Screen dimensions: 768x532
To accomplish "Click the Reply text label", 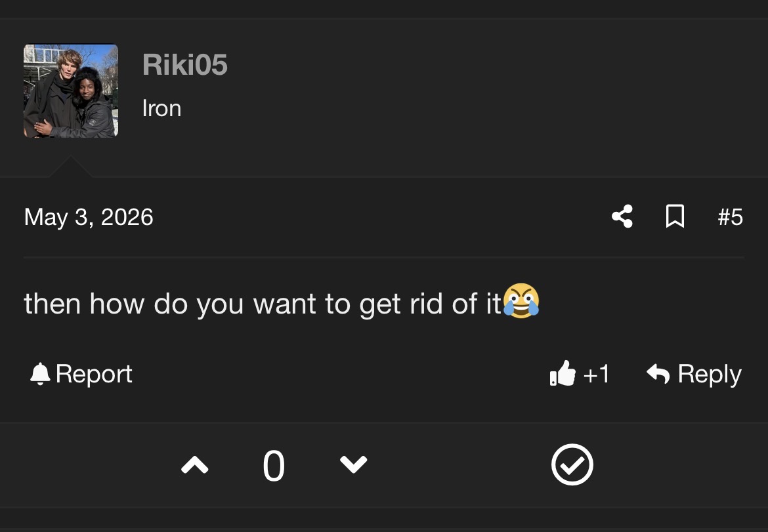I will point(710,375).
